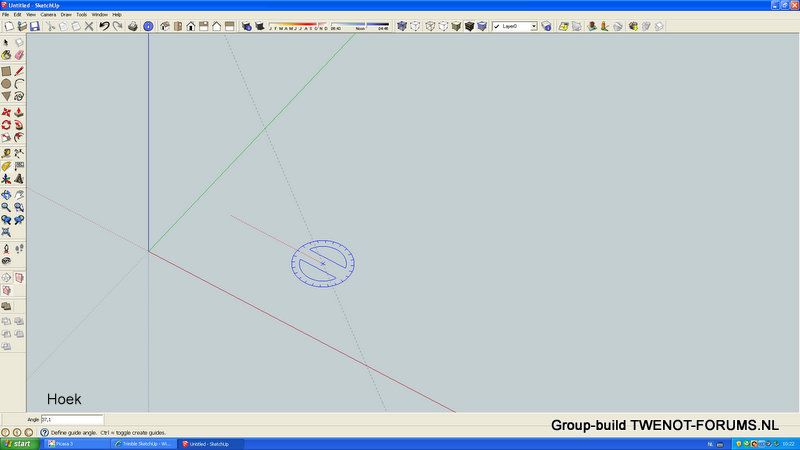
Task: Select the Protractor tool
Action: coord(6,166)
